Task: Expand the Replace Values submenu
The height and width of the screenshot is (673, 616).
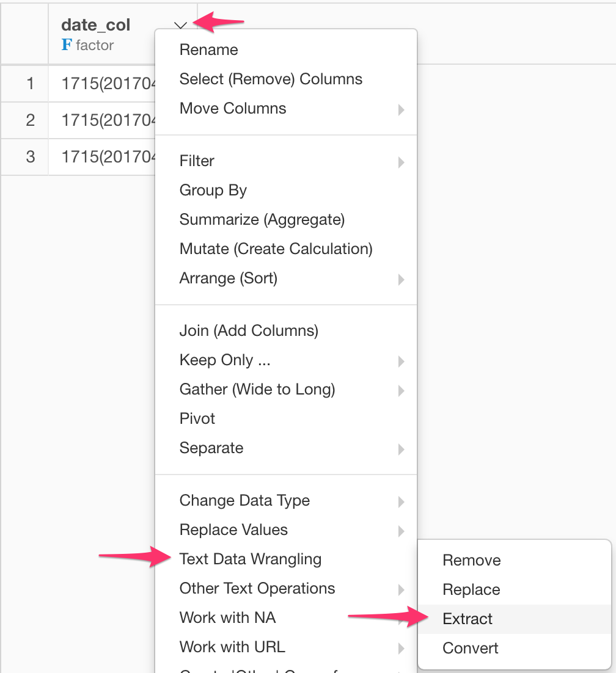Action: point(402,531)
